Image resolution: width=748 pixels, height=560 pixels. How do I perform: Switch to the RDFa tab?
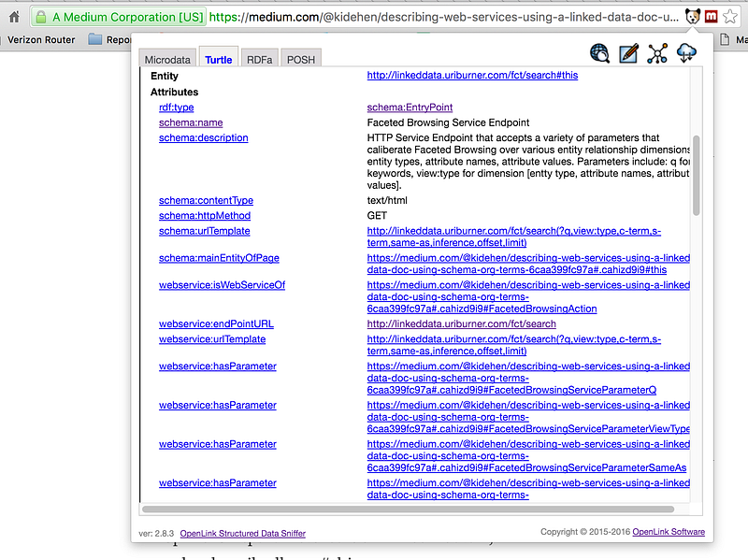click(260, 60)
